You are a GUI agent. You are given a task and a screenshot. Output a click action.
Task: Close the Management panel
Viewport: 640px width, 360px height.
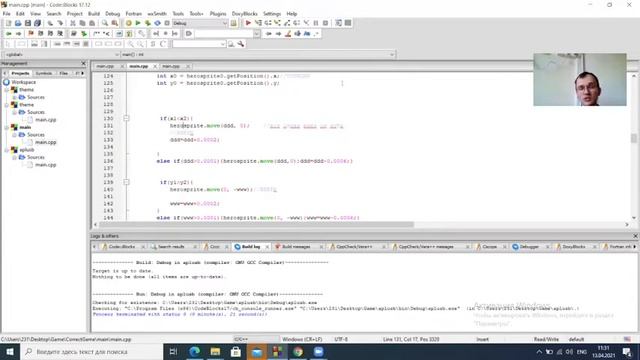84,64
